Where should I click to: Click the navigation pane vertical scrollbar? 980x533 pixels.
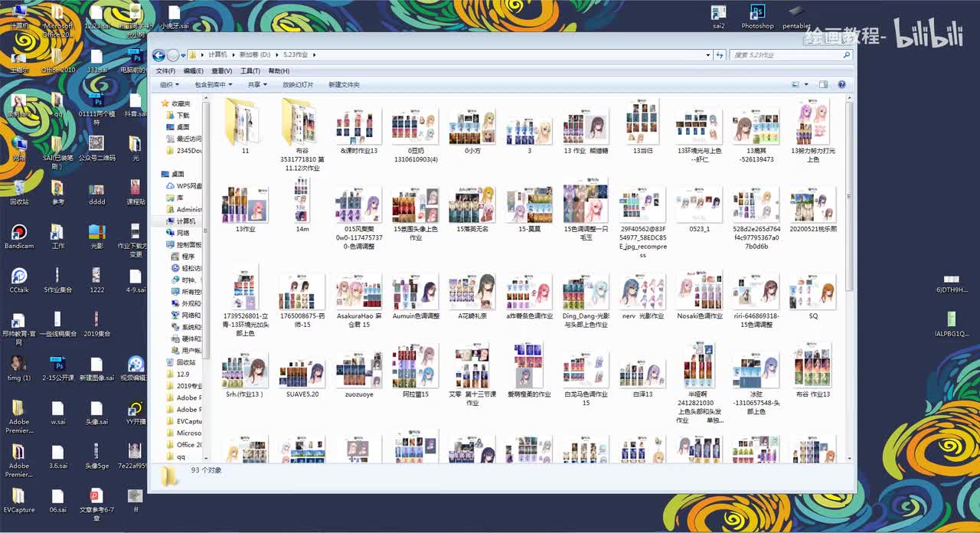206,230
